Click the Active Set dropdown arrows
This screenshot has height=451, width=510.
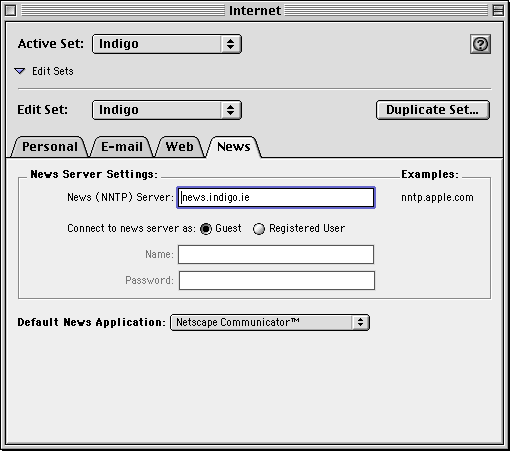click(x=230, y=44)
